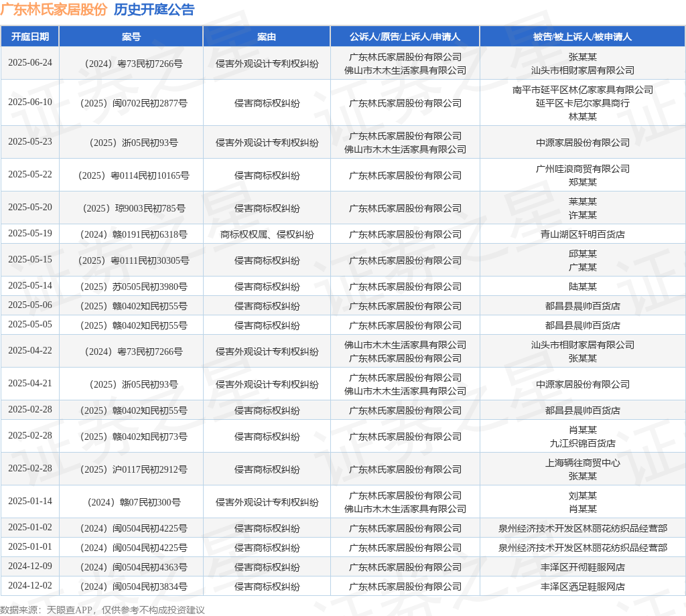Click defendant 丰泽区开彻鞋服网店

582,568
